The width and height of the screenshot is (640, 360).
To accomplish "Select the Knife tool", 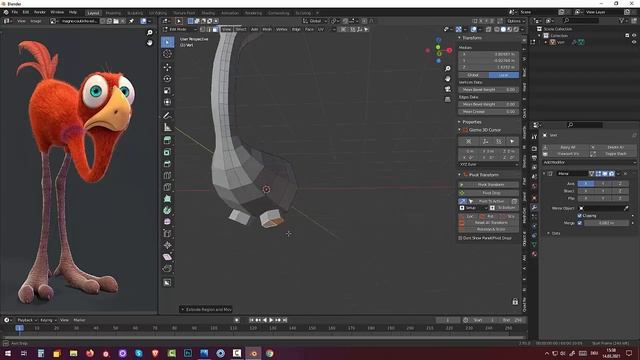I will coord(167,187).
